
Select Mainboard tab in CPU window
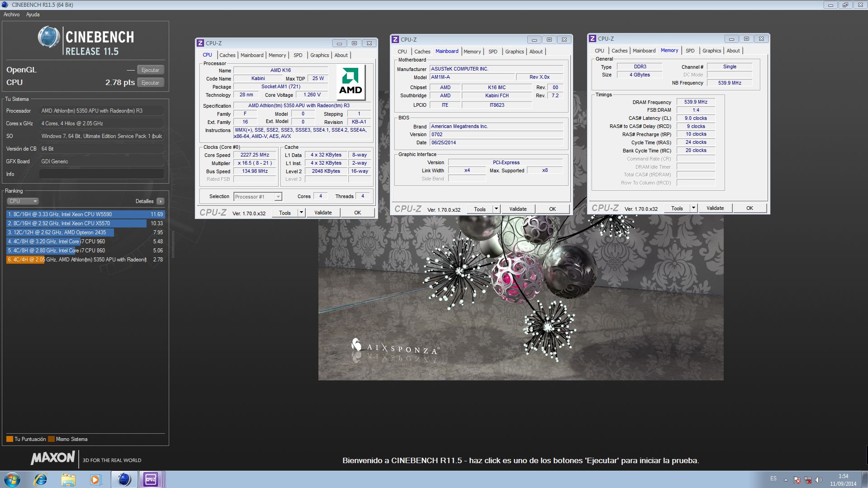click(x=252, y=55)
